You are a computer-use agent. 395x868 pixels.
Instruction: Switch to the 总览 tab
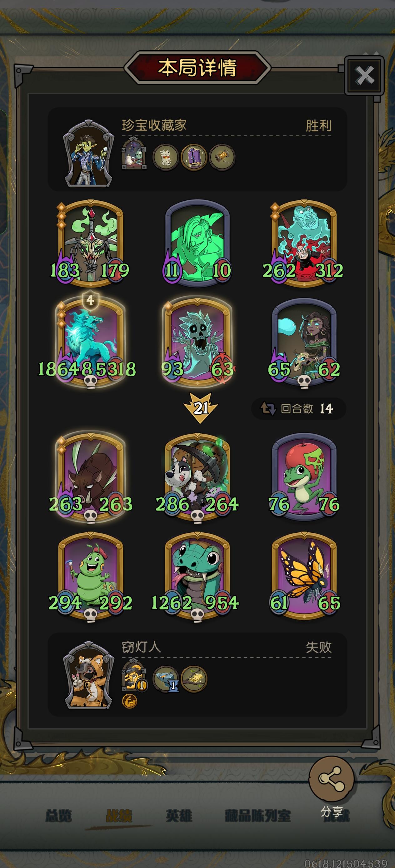58,816
